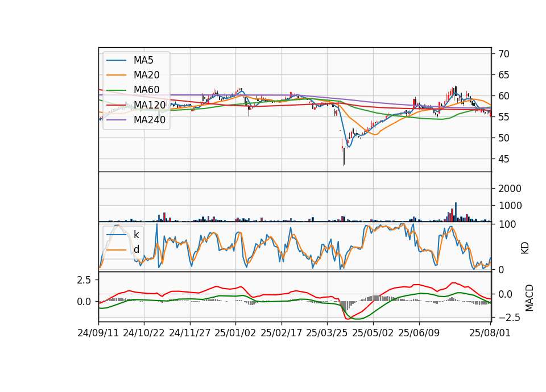Screen dimensions: 546x392
Task: Click the 50 price axis tick label
Action: tap(504, 137)
